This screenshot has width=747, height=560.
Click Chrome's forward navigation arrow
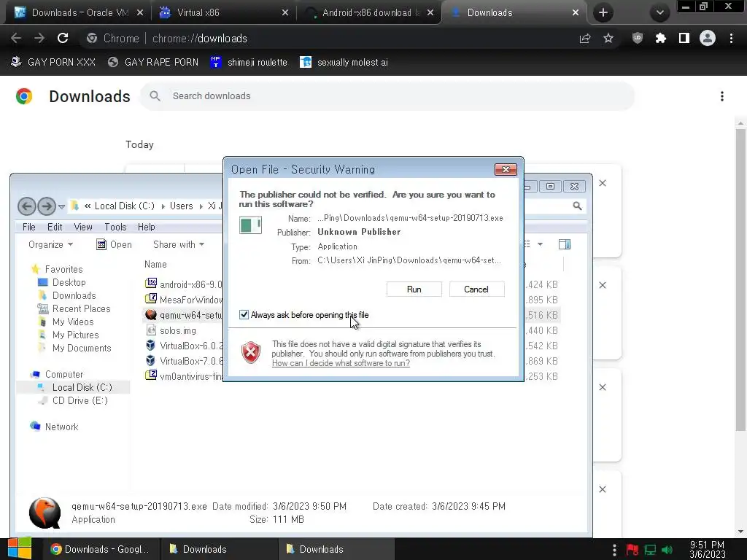coord(39,38)
